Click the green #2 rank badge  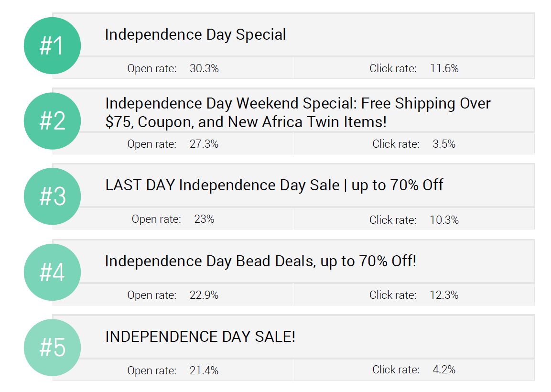click(x=53, y=121)
